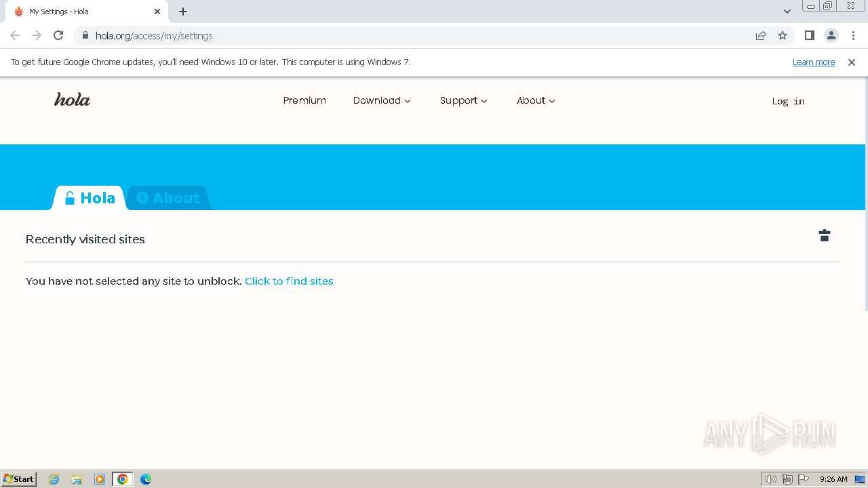The image size is (868, 488).
Task: Open Action Center flag icon
Action: click(x=804, y=479)
